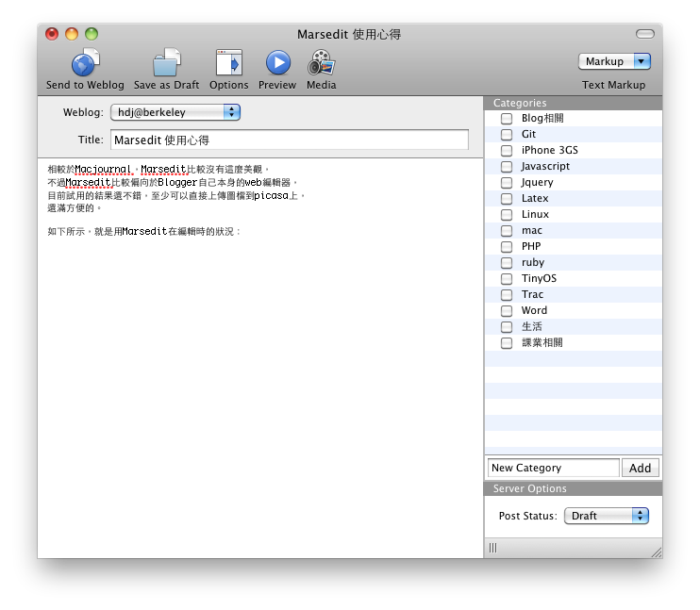
Task: Check the Git category checkbox
Action: click(507, 134)
